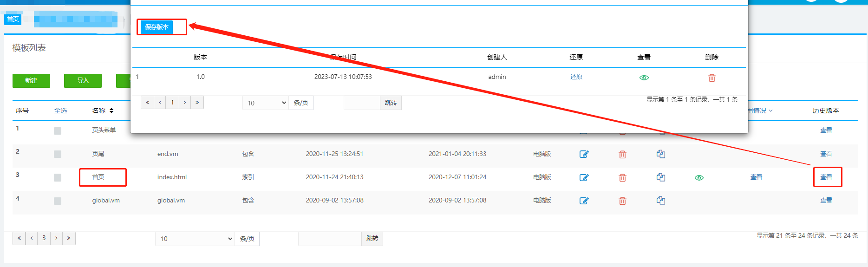This screenshot has width=868, height=267.
Task: Click the delete trash icon for 页尾 row
Action: [x=622, y=154]
